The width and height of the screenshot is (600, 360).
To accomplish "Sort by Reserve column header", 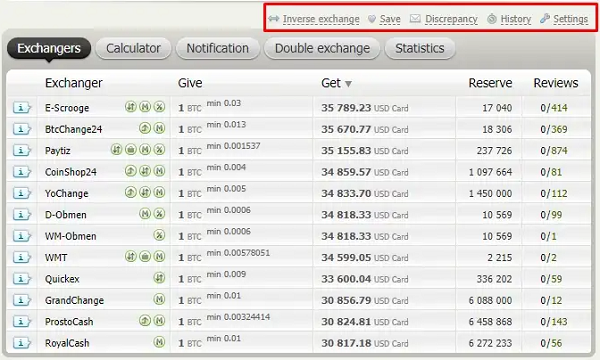I will [x=490, y=83].
